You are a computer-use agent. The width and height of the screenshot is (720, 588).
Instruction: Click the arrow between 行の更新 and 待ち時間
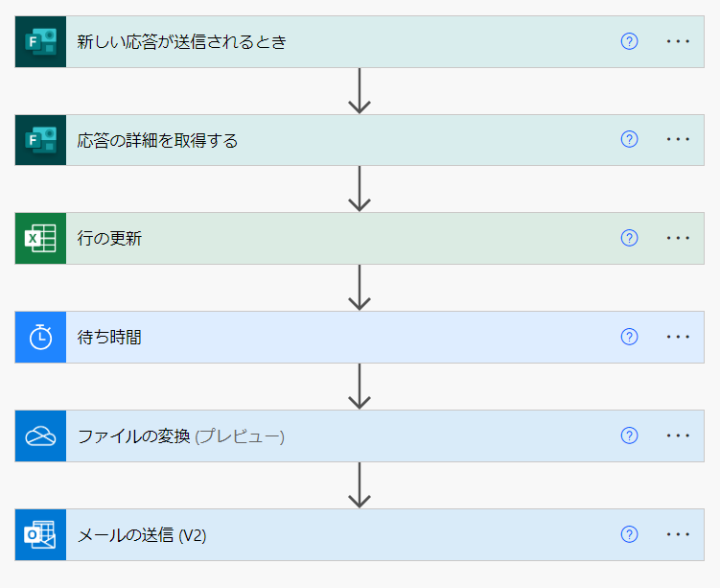pyautogui.click(x=360, y=287)
